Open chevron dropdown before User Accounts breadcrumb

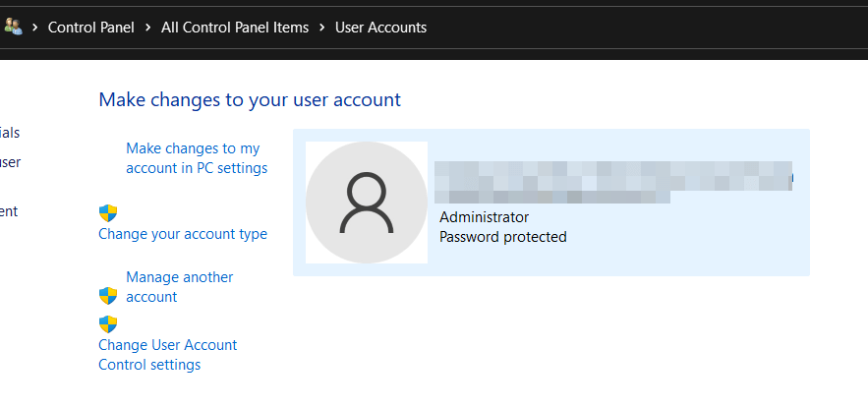pos(322,28)
